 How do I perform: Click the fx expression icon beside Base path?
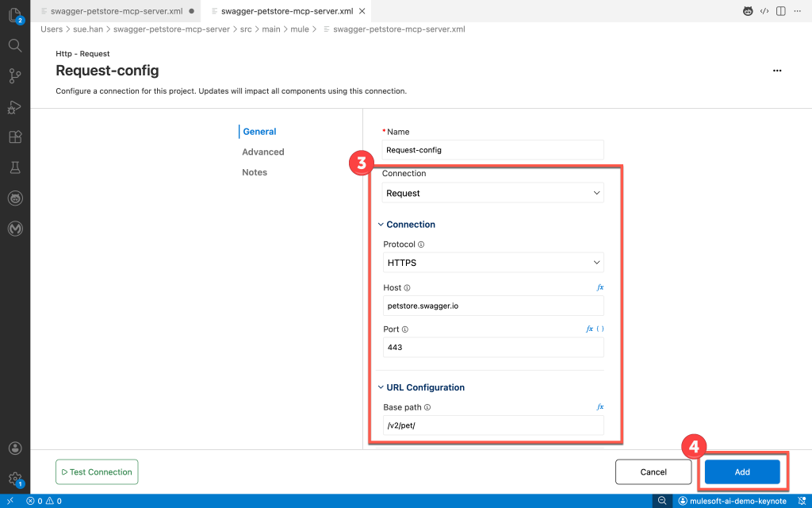599,407
